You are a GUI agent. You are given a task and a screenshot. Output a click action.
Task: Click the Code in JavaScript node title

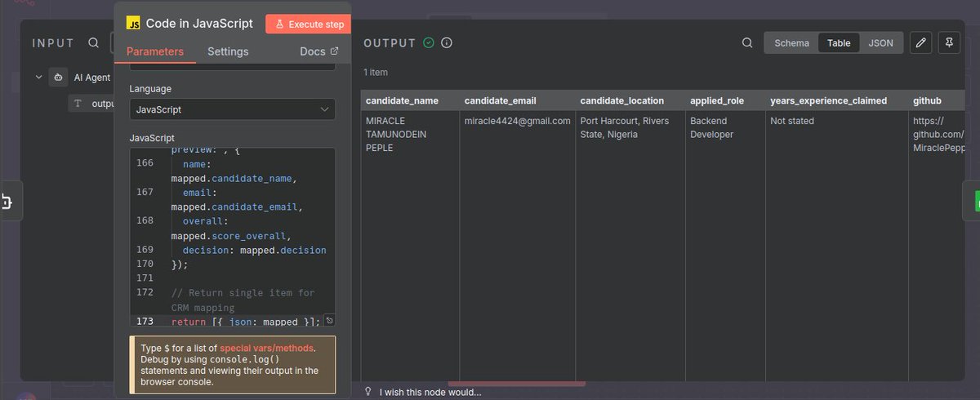coord(199,24)
